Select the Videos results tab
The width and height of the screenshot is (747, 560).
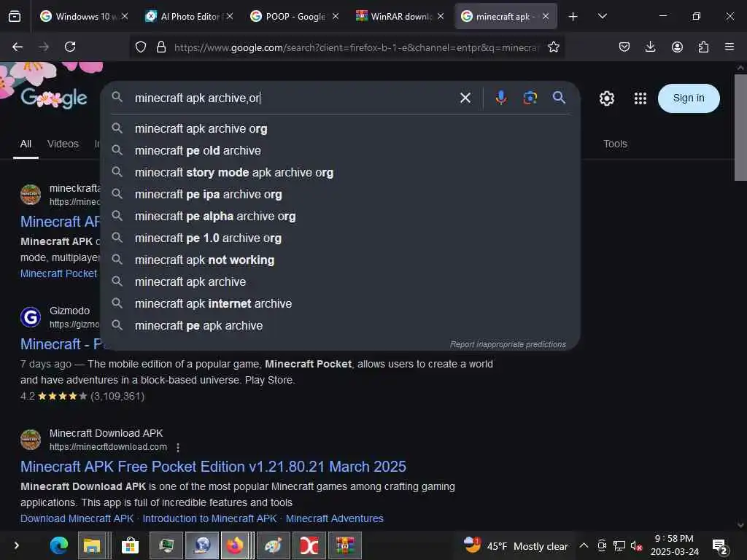[63, 144]
